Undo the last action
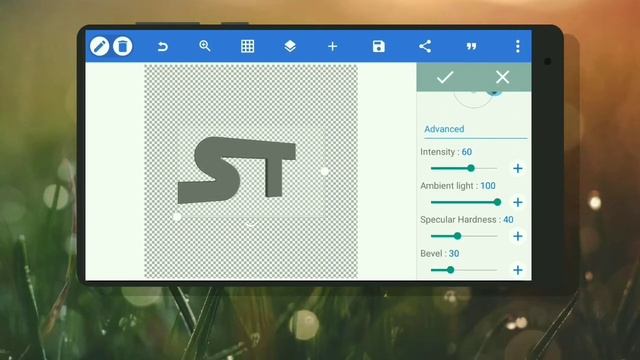The width and height of the screenshot is (640, 360). click(x=163, y=47)
